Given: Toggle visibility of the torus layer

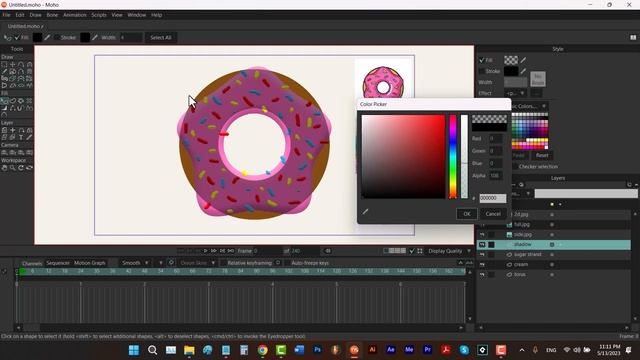Looking at the screenshot, I should click(482, 275).
